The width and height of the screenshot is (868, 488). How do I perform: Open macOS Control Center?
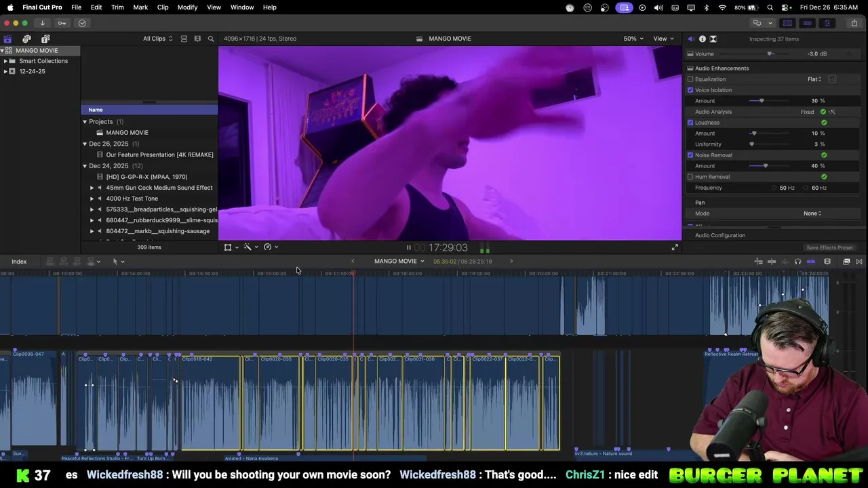(786, 7)
